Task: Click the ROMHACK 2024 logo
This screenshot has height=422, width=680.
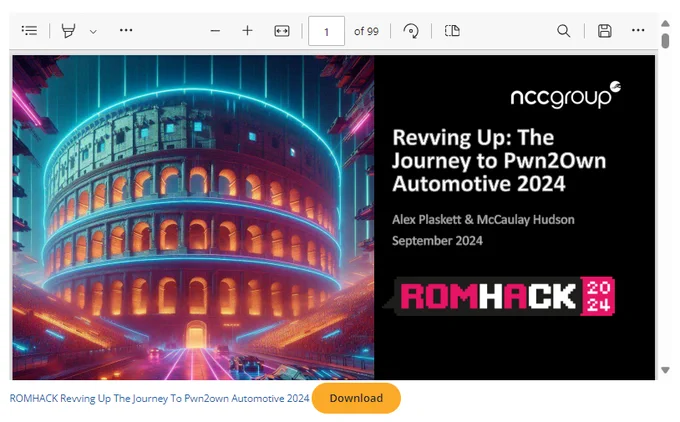Action: click(499, 296)
